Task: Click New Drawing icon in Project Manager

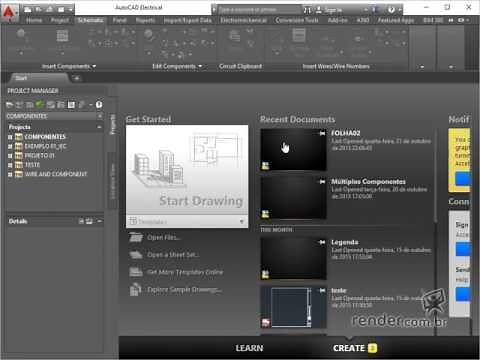Action: point(30,105)
